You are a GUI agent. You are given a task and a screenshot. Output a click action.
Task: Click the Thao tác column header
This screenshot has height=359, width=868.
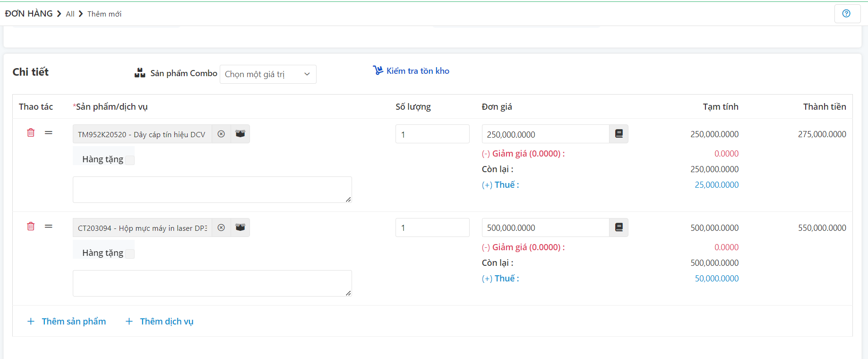click(x=36, y=107)
